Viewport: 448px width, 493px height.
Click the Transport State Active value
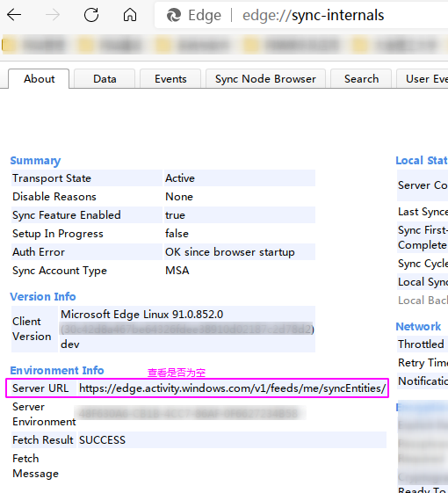[180, 178]
